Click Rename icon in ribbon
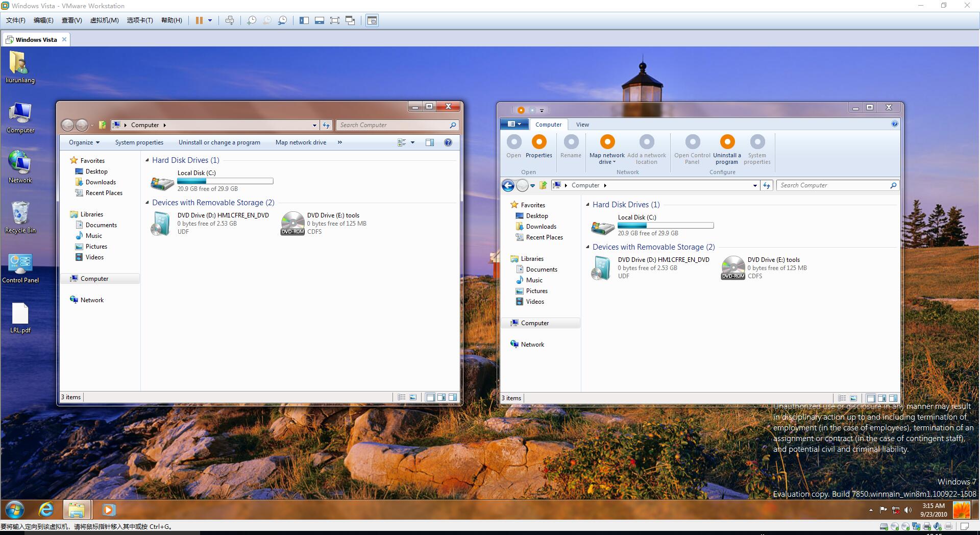The height and width of the screenshot is (535, 980). click(x=571, y=142)
